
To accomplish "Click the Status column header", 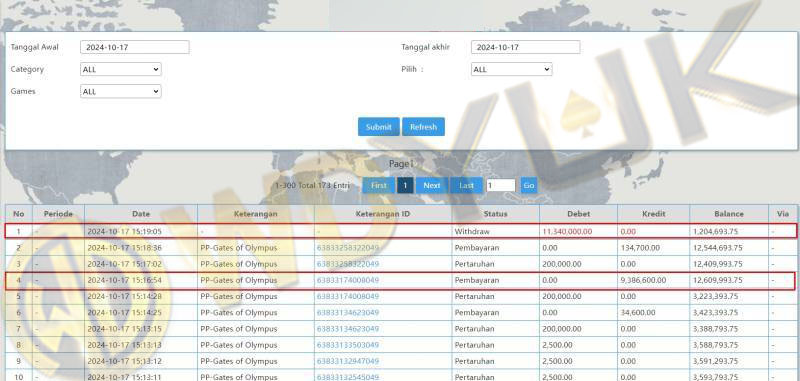I will click(495, 214).
